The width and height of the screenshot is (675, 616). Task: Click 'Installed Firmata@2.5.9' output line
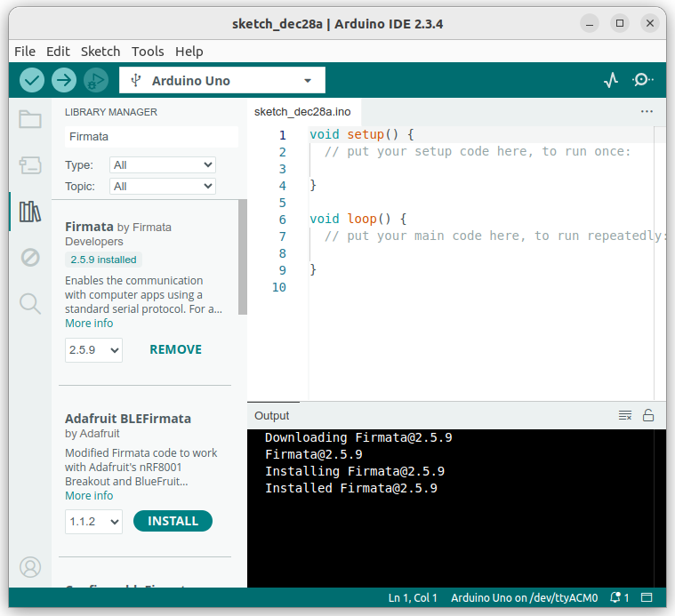coord(351,488)
